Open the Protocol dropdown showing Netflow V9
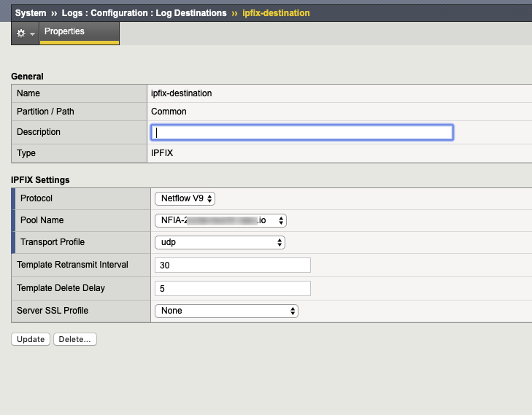Viewport: 532px width, 415px height. (185, 198)
